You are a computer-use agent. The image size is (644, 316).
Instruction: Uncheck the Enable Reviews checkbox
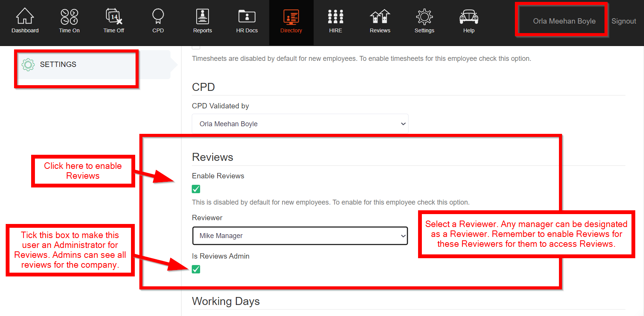pyautogui.click(x=196, y=189)
